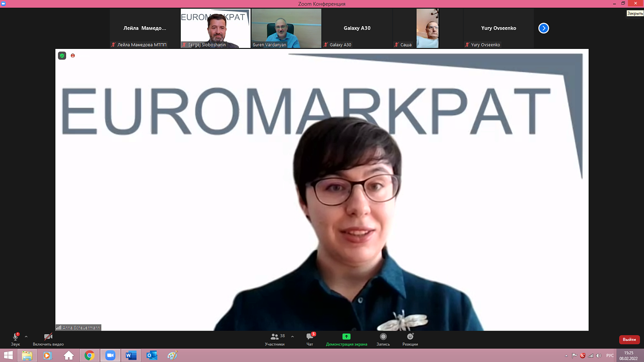Select the Саша video thumbnail
Viewport: 644px width, 362px height.
428,28
